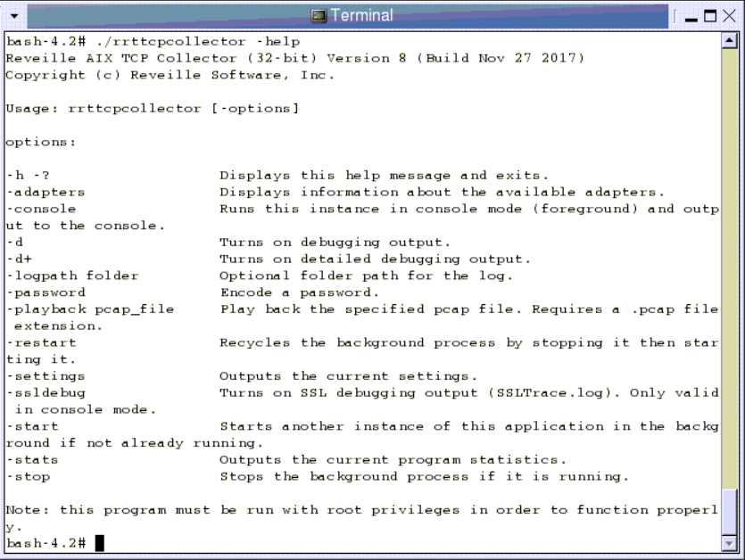
Task: Click the '-settings' option text
Action: pyautogui.click(x=46, y=376)
